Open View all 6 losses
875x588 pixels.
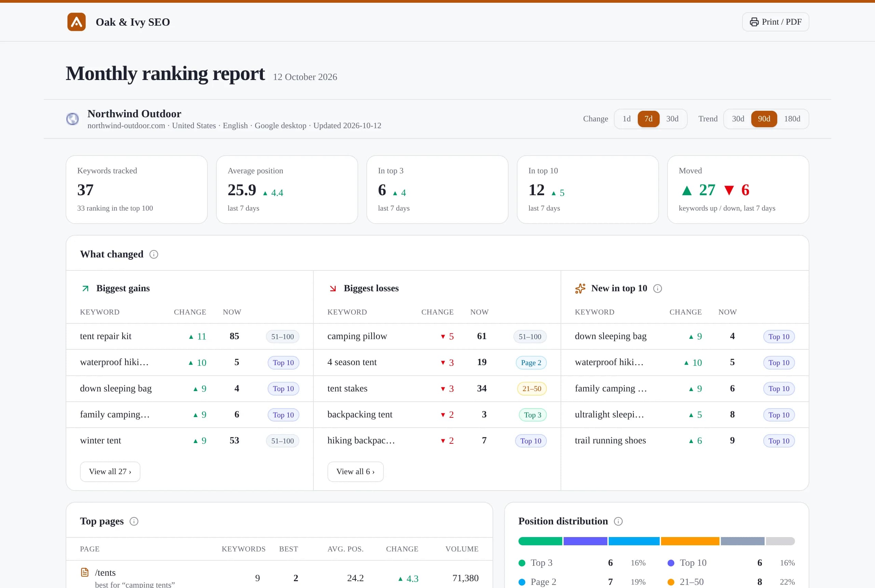[355, 471]
